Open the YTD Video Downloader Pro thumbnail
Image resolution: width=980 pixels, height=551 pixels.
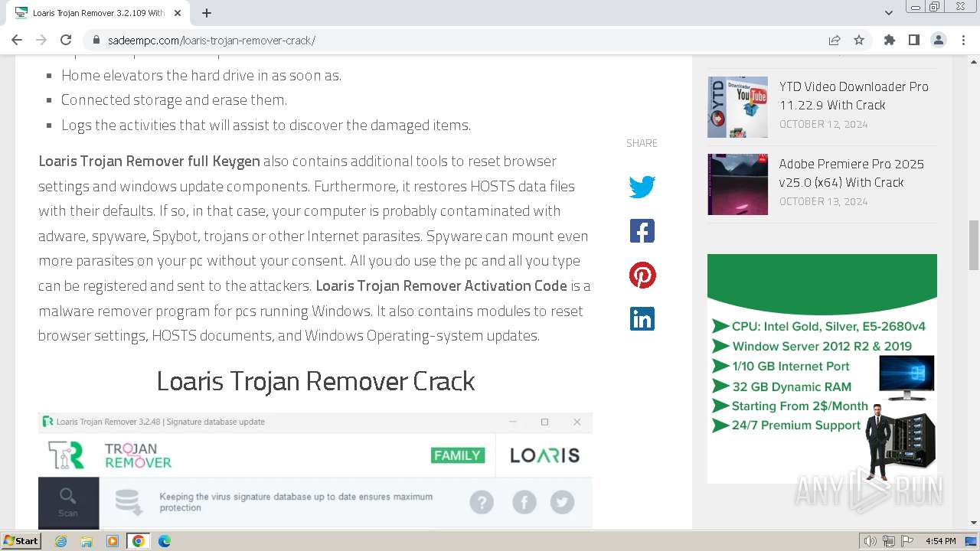[737, 107]
